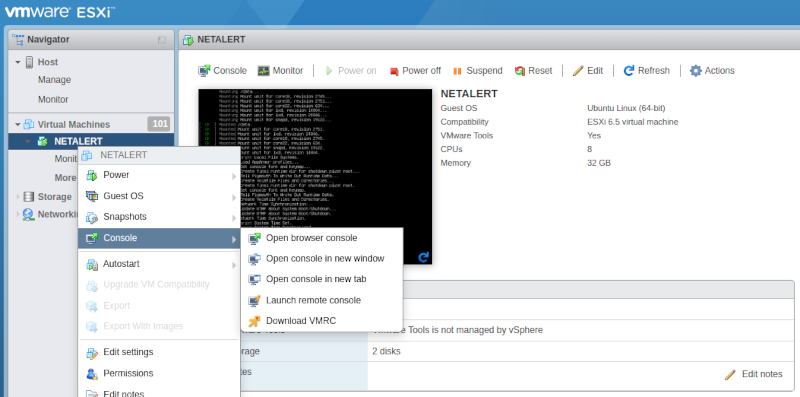Image resolution: width=800 pixels, height=397 pixels.
Task: Click the '2 disks' storage value
Action: point(386,351)
